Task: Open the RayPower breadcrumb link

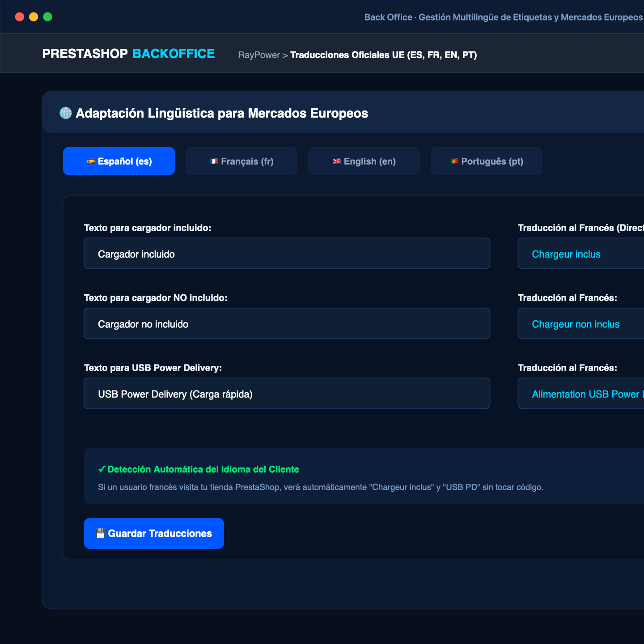Action: pos(259,55)
